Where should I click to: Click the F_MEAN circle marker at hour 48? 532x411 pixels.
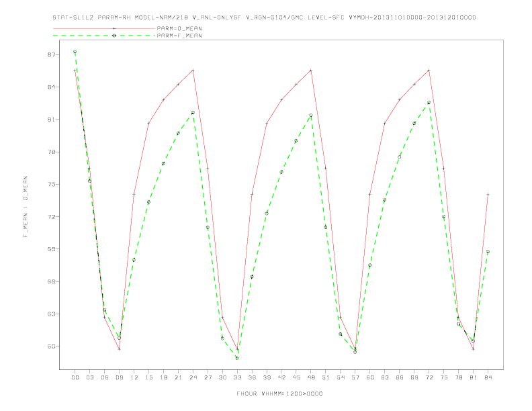tap(311, 116)
